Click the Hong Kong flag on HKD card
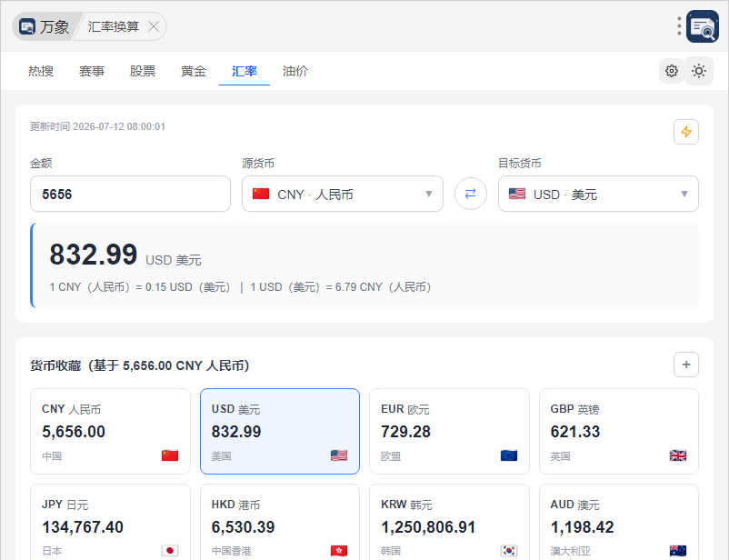This screenshot has width=729, height=560. tap(339, 551)
